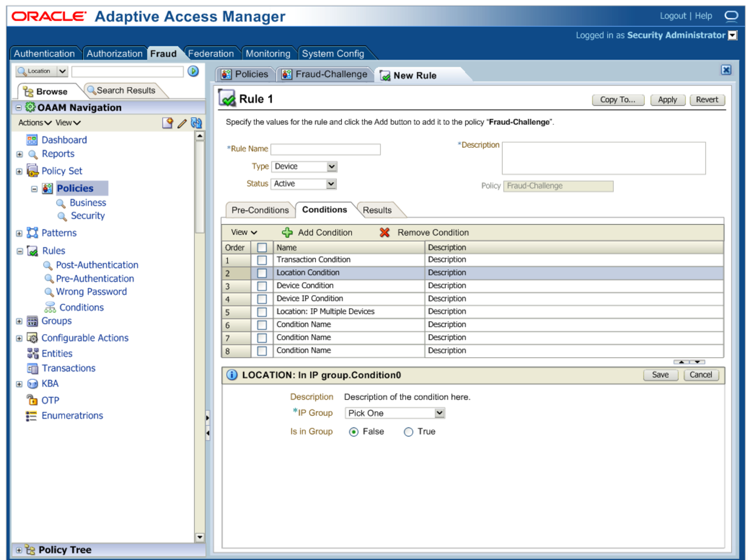Screen dimensions: 748x560
Task: Click the Policy Set icon
Action: [x=32, y=171]
